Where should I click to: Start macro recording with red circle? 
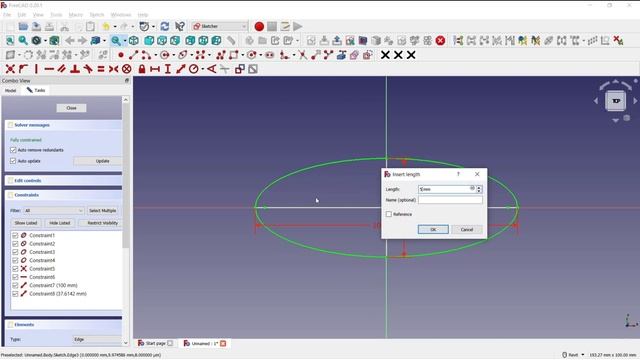(259, 27)
